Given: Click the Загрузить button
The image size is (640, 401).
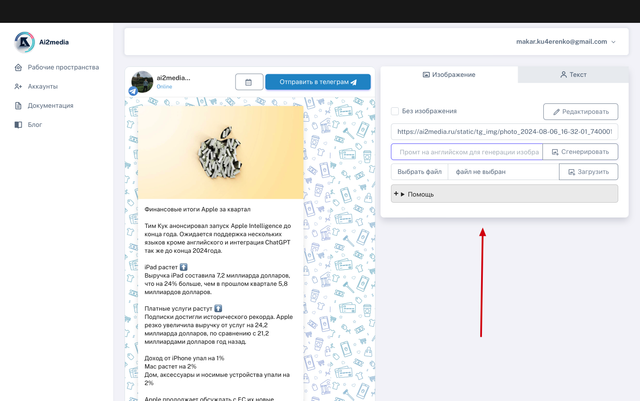Looking at the screenshot, I should coord(588,172).
